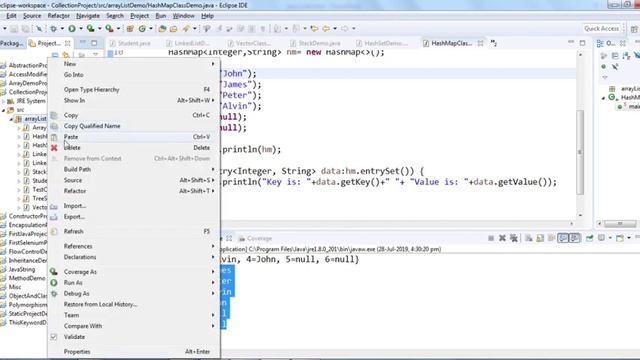Open the Project Explorer View Menu triangle
The image size is (640, 360).
[95, 55]
